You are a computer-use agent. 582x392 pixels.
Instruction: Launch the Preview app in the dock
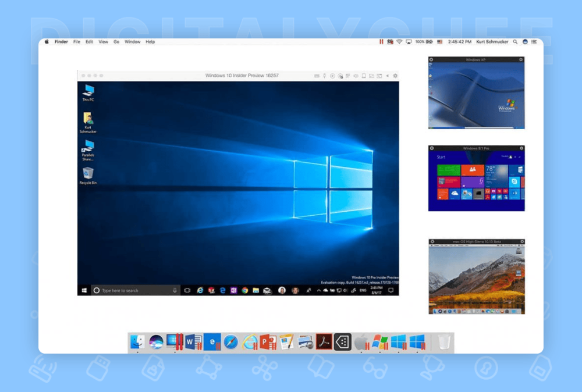306,342
